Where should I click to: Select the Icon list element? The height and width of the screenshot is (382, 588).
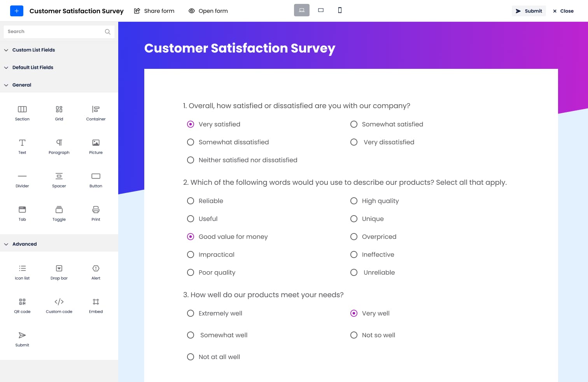[22, 268]
